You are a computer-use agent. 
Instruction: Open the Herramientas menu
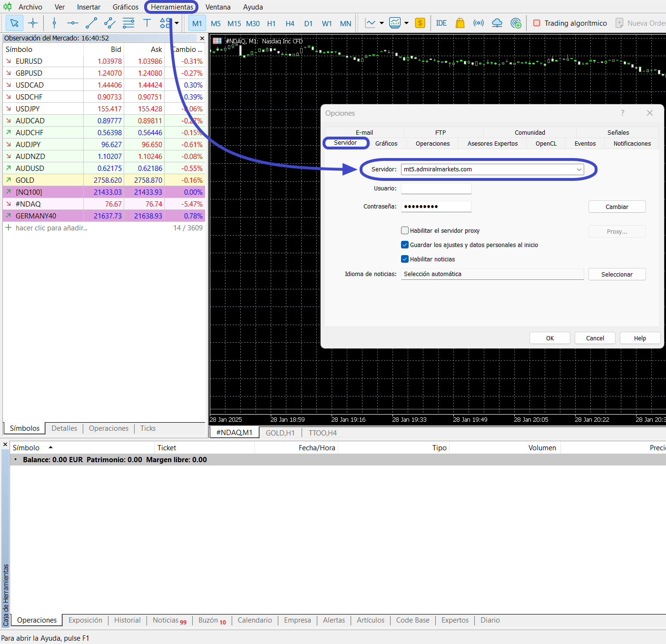pos(172,7)
